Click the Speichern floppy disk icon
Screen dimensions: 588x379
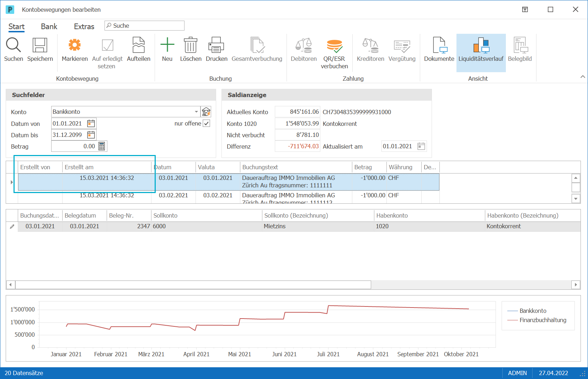[40, 46]
